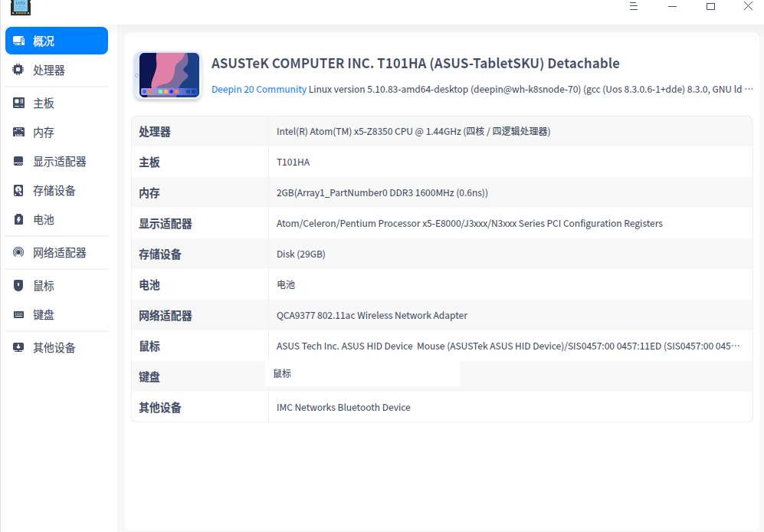Open the 键盘 label in the sidebar
764x532 pixels.
point(44,315)
